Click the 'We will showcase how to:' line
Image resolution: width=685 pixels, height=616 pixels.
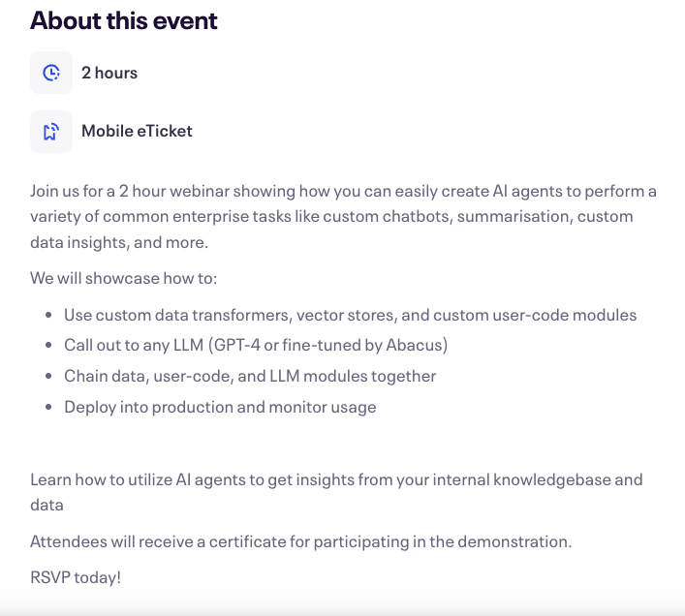pos(124,278)
